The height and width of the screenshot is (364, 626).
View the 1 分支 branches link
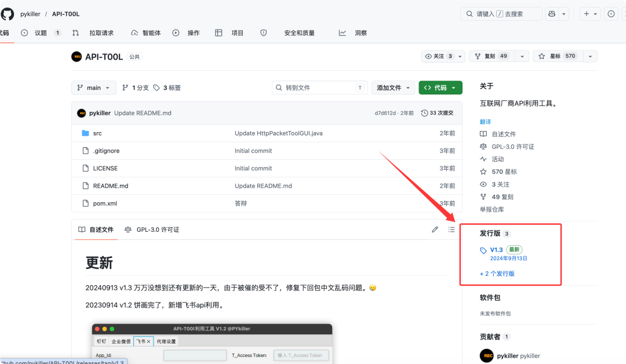[x=135, y=88]
